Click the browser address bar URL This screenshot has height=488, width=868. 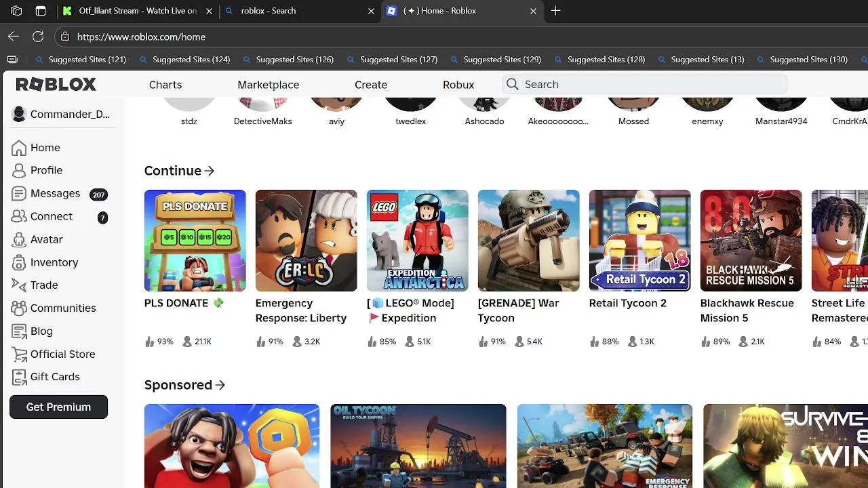(141, 37)
